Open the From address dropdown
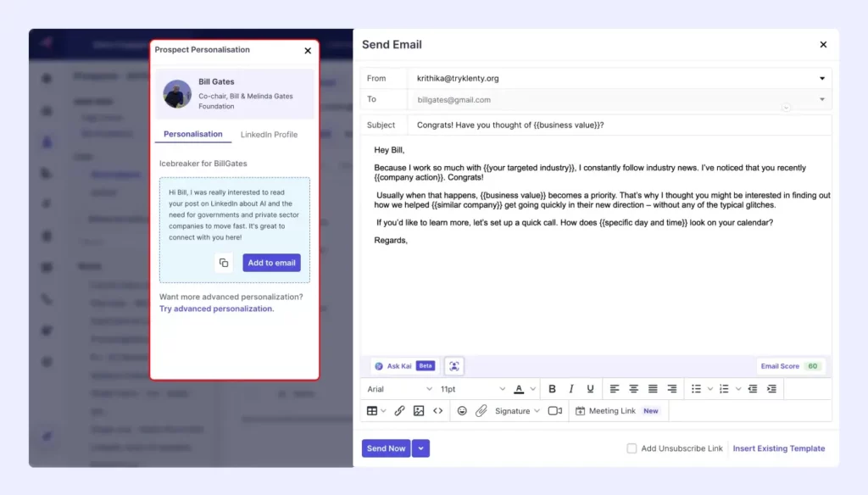 point(822,79)
